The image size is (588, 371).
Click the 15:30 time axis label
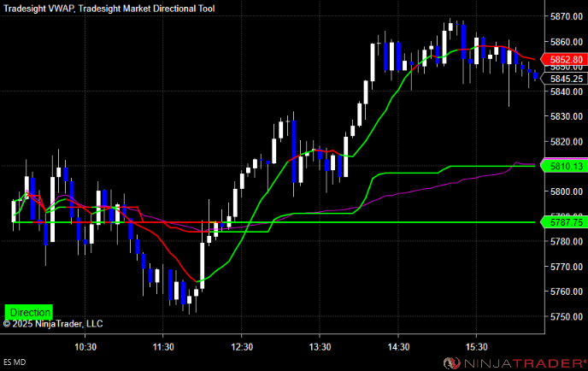477,347
